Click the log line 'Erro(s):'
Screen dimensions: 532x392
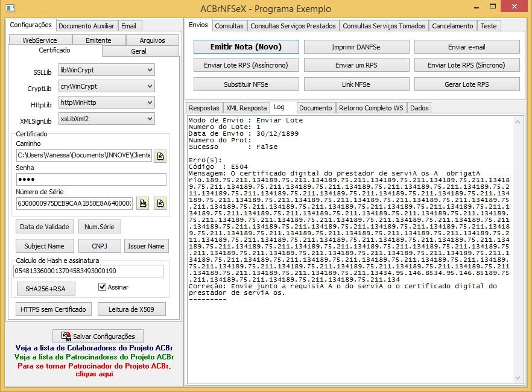(205, 160)
